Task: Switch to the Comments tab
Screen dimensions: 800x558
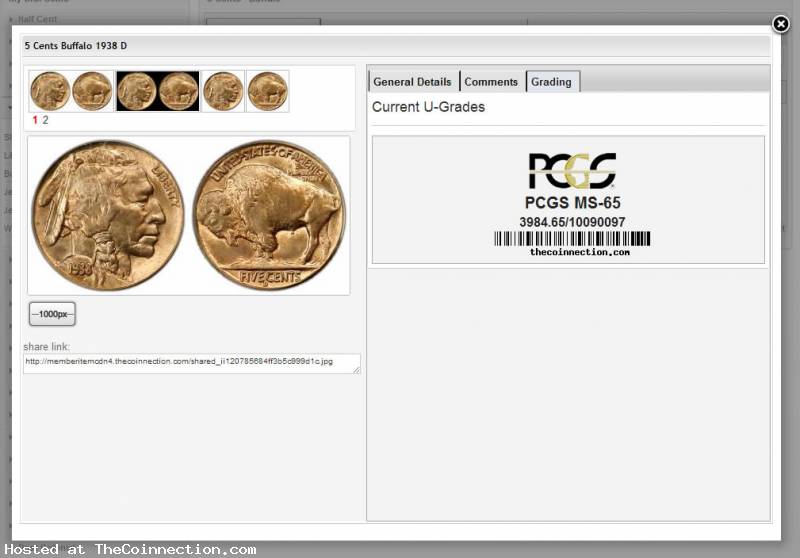Action: click(x=491, y=82)
